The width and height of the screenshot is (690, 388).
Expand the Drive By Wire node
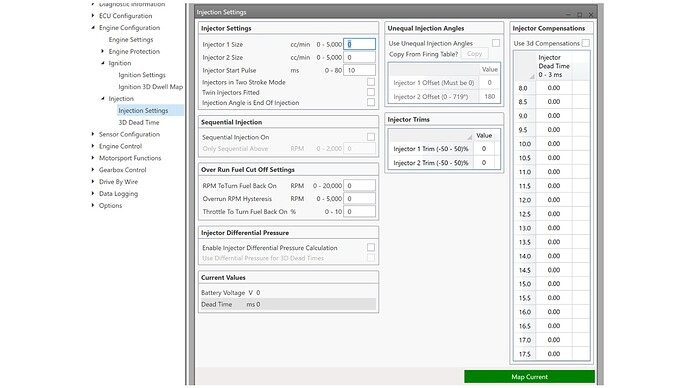pyautogui.click(x=93, y=182)
